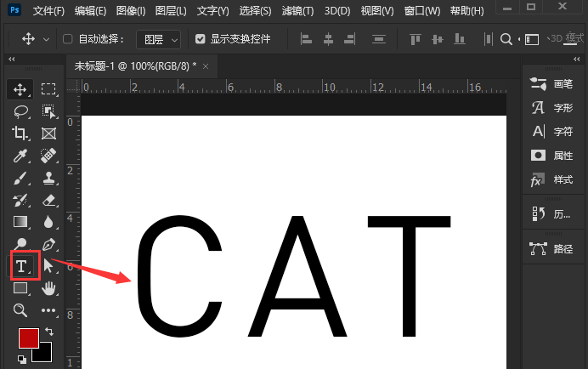Align vertical centers in options bar
The width and height of the screenshot is (588, 369).
click(438, 39)
